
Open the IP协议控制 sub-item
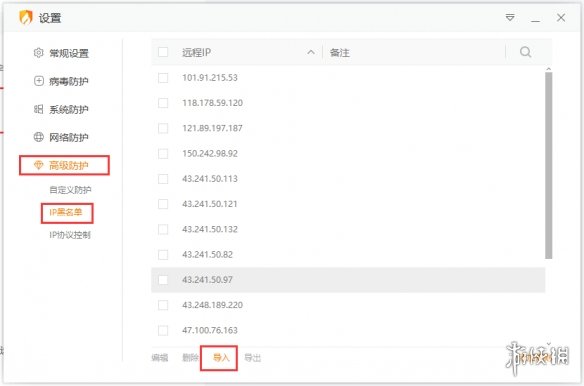[x=70, y=235]
